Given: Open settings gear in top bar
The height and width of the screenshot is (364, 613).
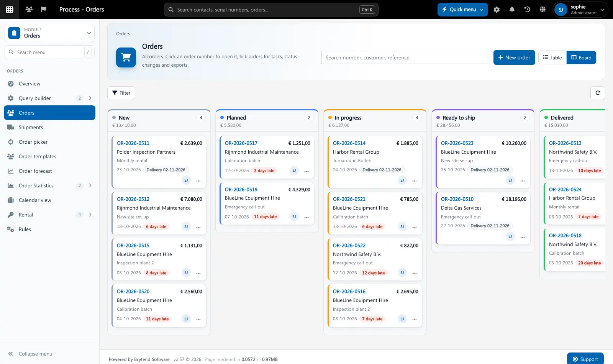Looking at the screenshot, I should (x=497, y=10).
